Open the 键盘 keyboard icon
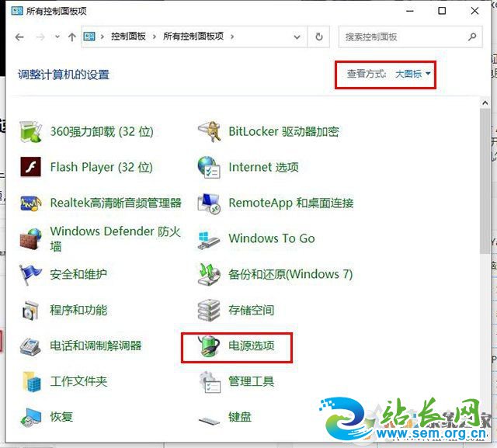This screenshot has width=497, height=448. pyautogui.click(x=209, y=420)
